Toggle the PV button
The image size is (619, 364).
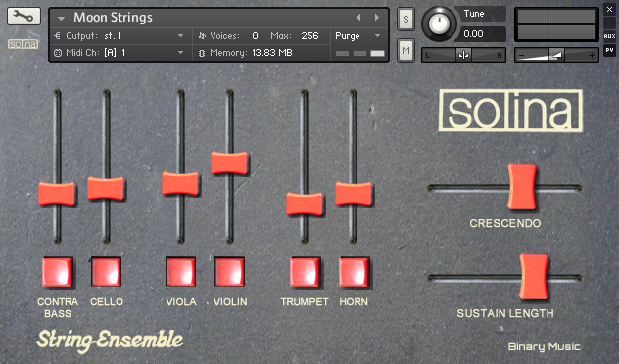(609, 51)
